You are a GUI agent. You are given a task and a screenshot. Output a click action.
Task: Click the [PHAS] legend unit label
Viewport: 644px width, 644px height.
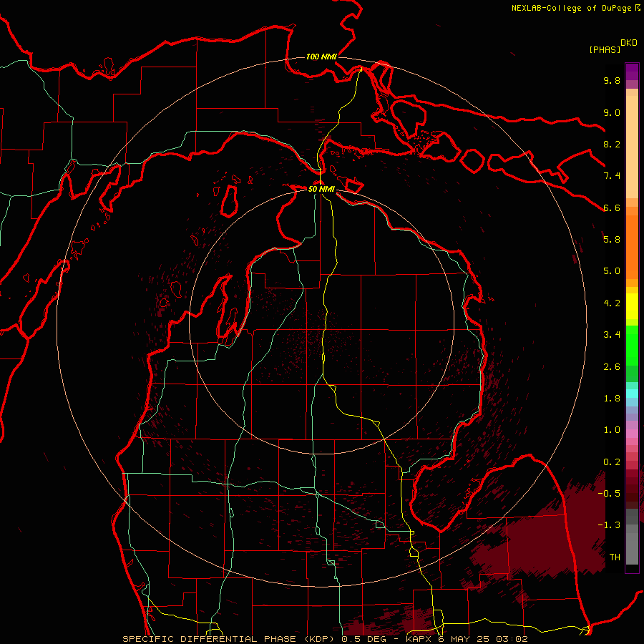click(x=605, y=50)
